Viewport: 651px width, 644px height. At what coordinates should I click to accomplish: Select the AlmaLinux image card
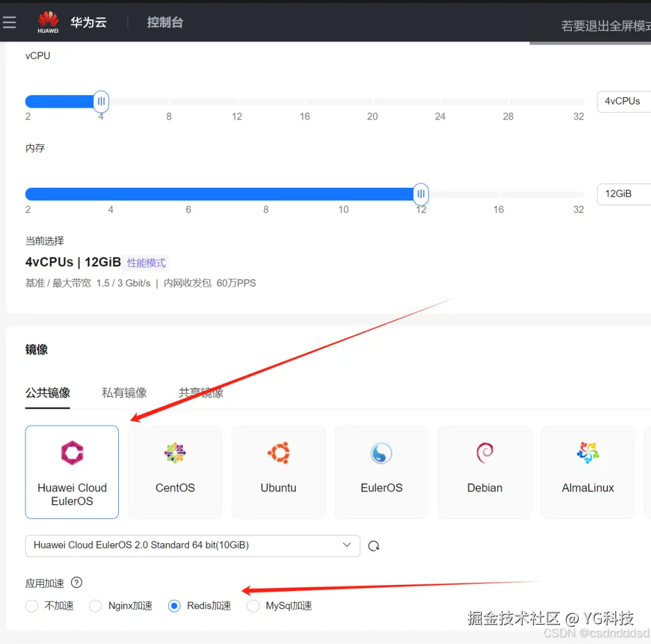(588, 472)
